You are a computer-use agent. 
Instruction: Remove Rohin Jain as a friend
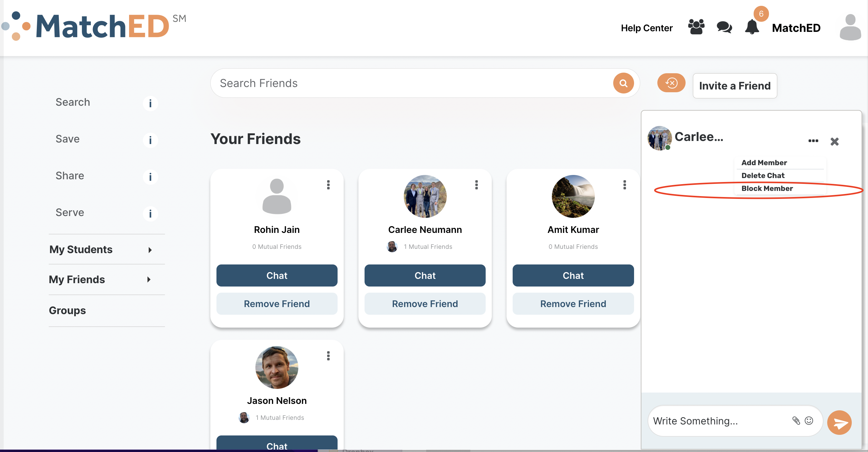point(277,304)
